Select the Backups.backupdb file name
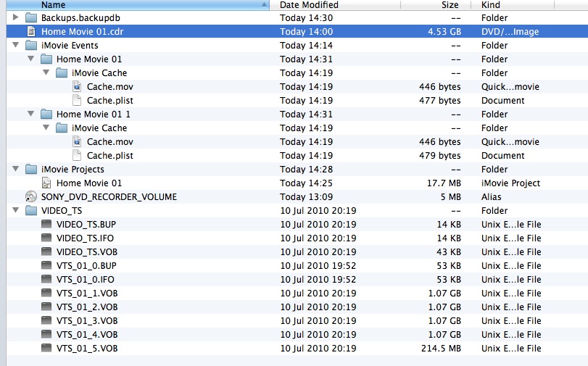Image resolution: width=588 pixels, height=366 pixels. (x=80, y=18)
